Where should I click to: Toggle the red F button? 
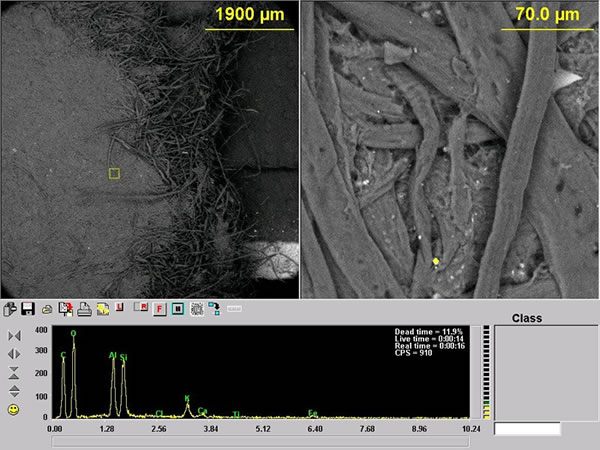pyautogui.click(x=159, y=309)
